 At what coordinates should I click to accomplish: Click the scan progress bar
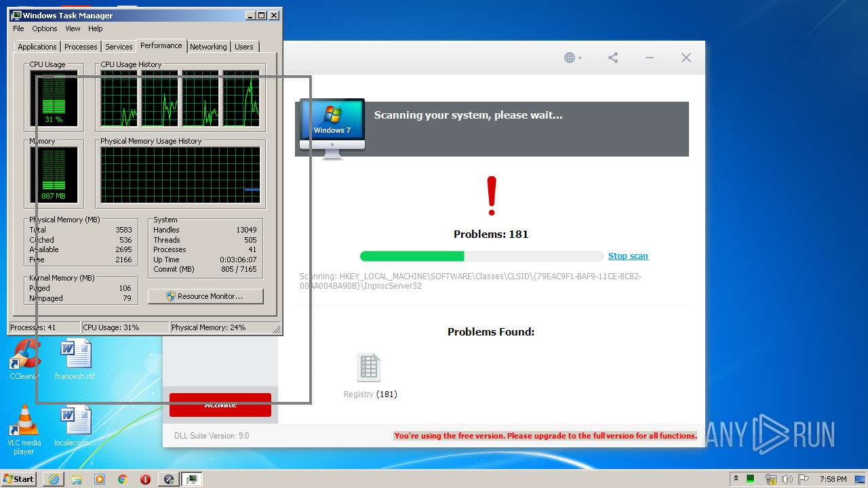(x=481, y=256)
